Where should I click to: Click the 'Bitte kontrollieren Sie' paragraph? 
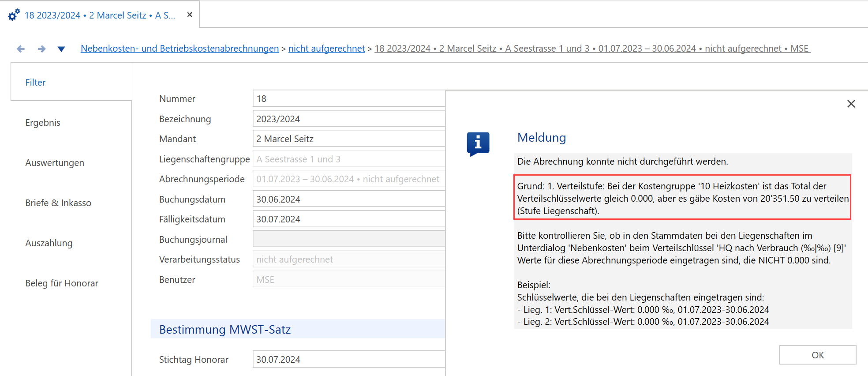(x=681, y=248)
